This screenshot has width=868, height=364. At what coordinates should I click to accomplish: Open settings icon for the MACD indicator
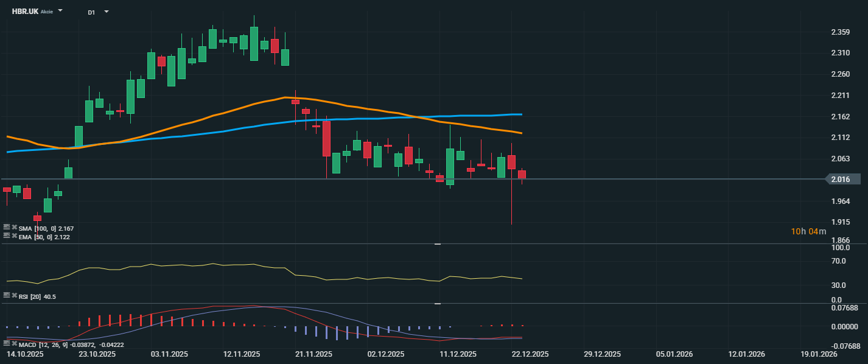click(x=7, y=344)
